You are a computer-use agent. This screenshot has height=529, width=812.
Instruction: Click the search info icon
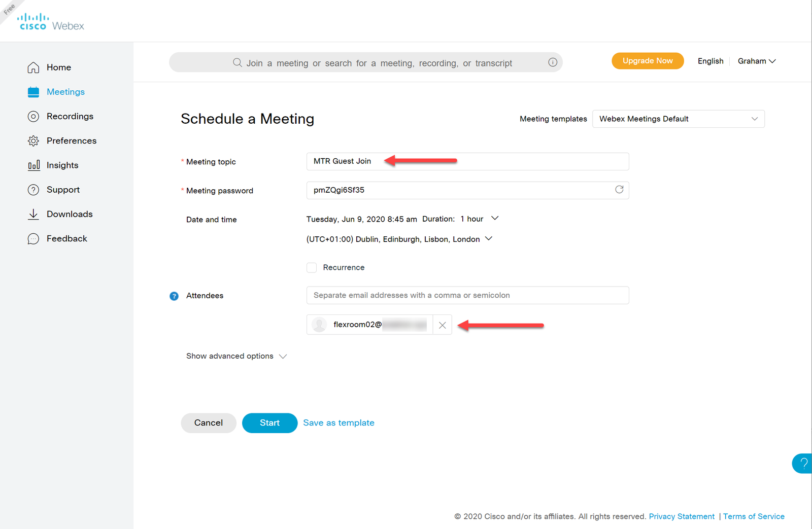[x=552, y=62]
